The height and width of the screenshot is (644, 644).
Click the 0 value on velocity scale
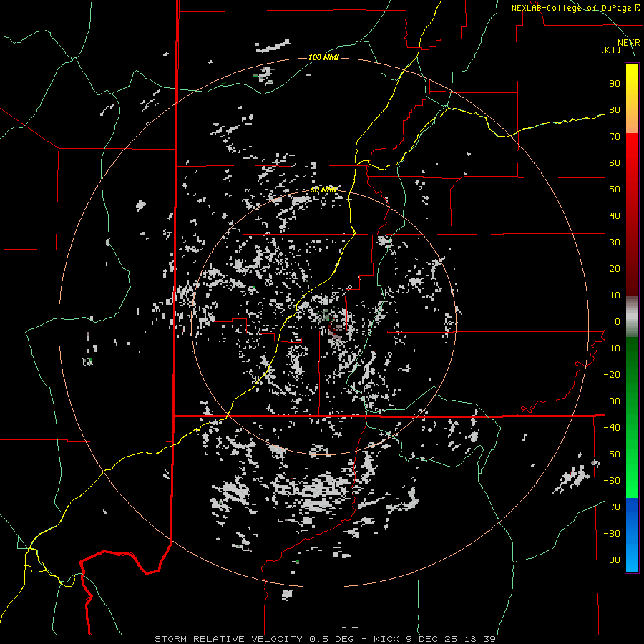pyautogui.click(x=618, y=321)
